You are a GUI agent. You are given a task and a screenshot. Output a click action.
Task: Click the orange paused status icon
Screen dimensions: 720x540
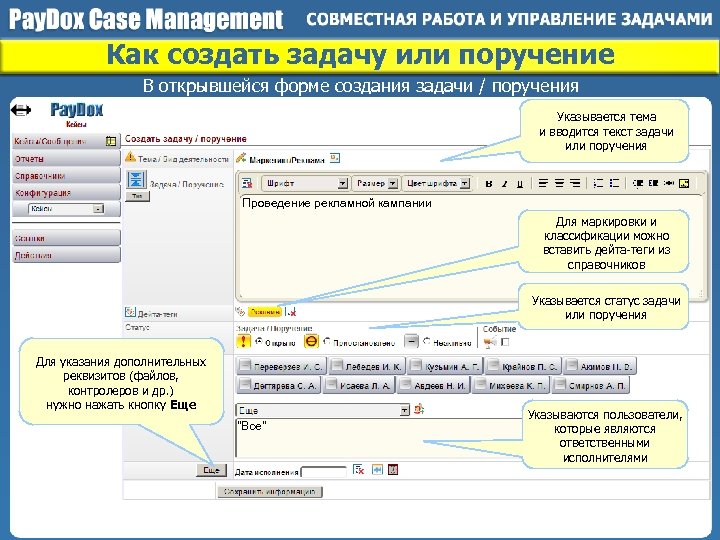(x=311, y=342)
